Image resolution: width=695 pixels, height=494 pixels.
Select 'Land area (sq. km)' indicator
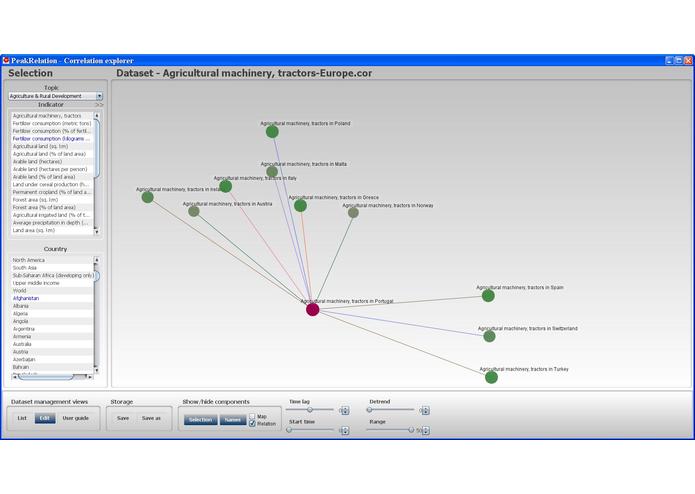point(52,230)
